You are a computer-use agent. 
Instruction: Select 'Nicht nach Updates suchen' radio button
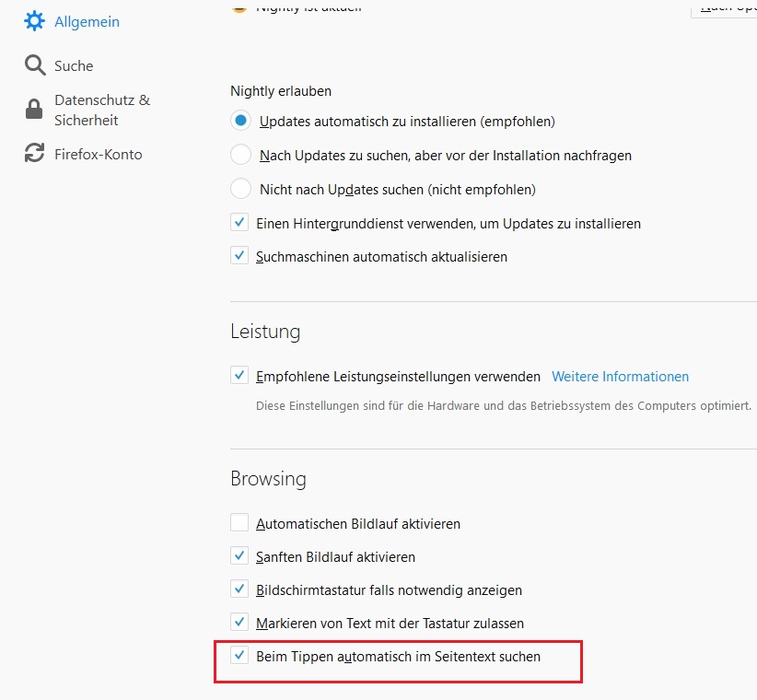click(240, 189)
